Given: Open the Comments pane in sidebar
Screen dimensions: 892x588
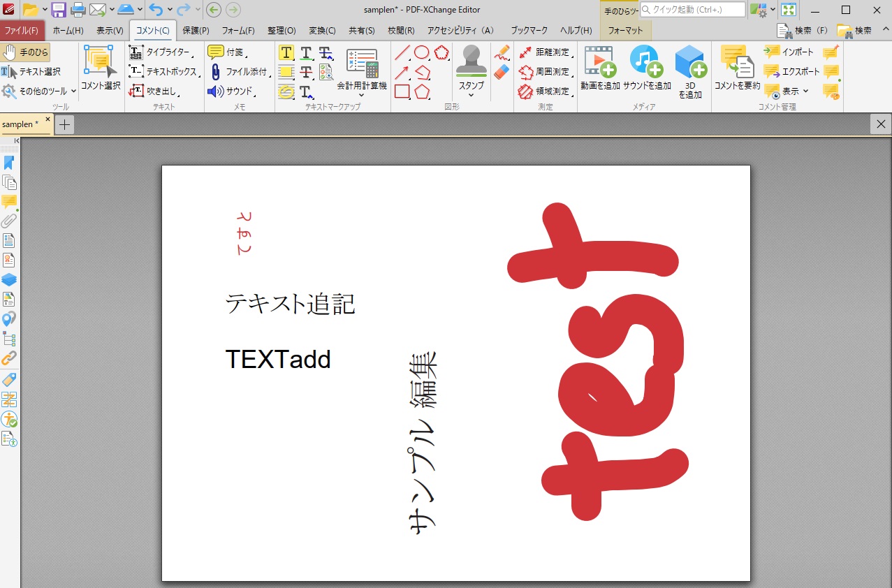Looking at the screenshot, I should coord(9,202).
